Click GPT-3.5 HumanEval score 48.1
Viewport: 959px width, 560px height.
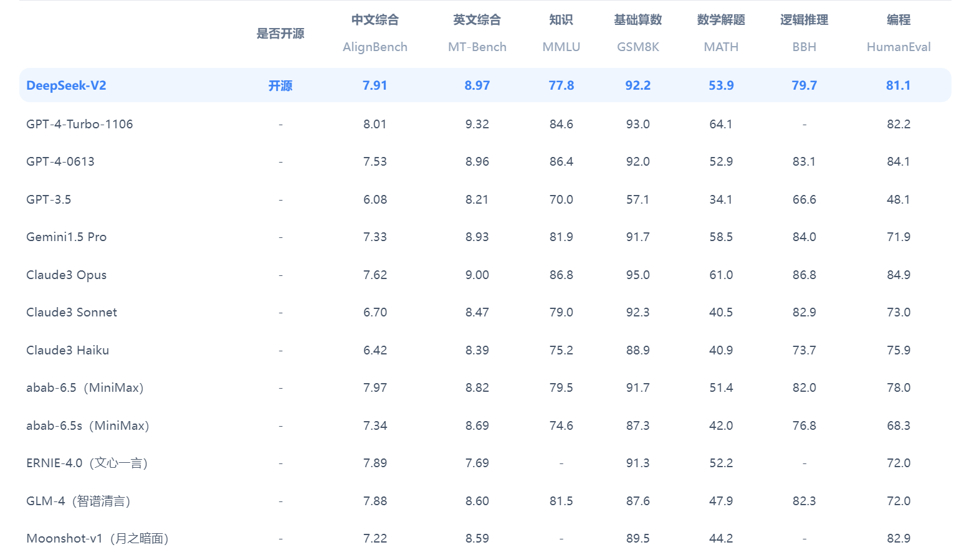[899, 199]
